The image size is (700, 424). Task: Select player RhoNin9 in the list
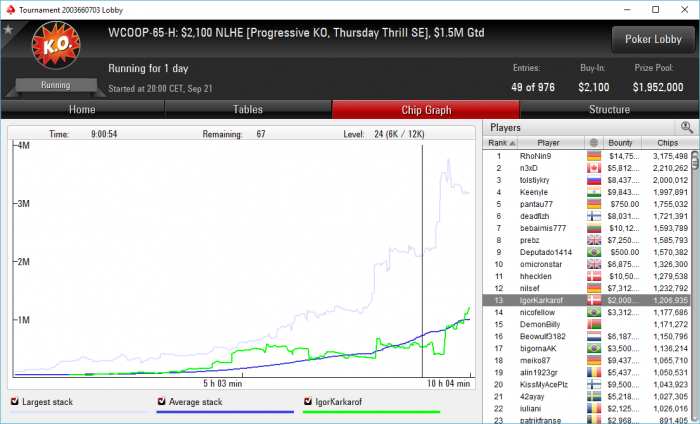click(586, 156)
